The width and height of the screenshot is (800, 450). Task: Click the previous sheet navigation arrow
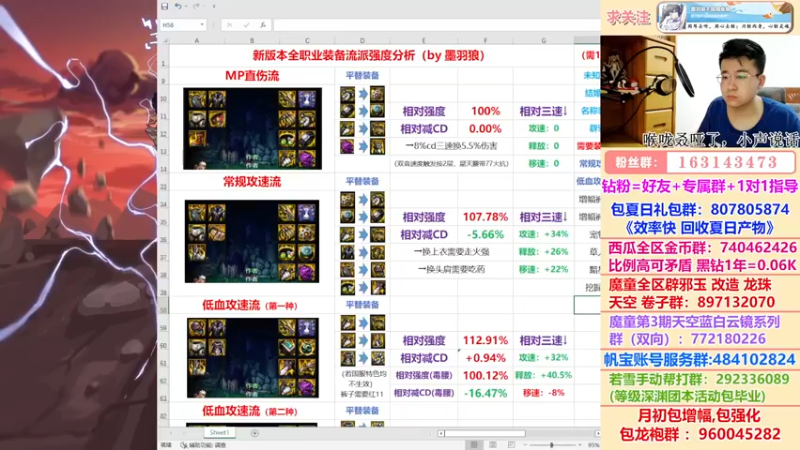tap(171, 433)
